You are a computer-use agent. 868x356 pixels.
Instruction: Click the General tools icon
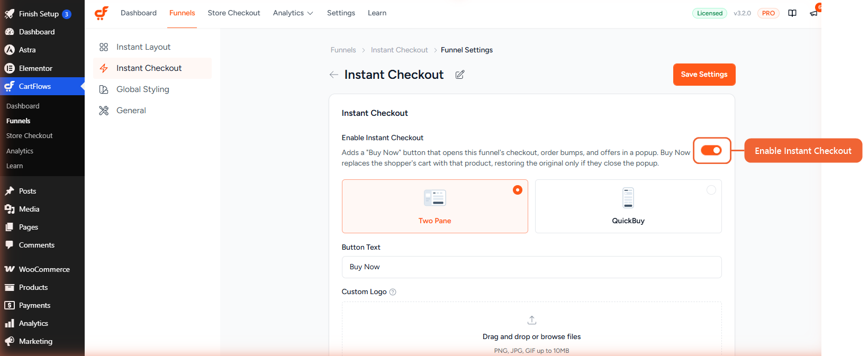[x=104, y=111]
